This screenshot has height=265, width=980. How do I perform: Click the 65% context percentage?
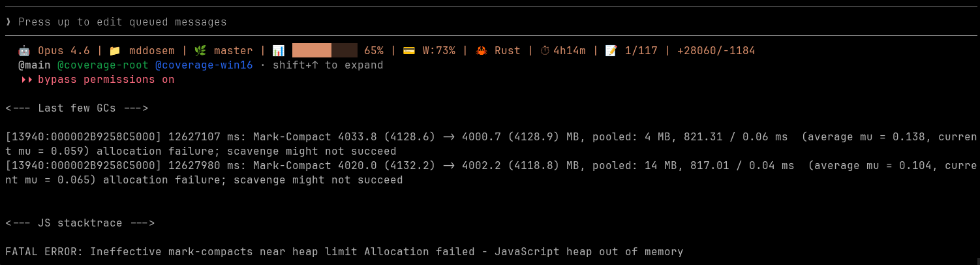374,51
